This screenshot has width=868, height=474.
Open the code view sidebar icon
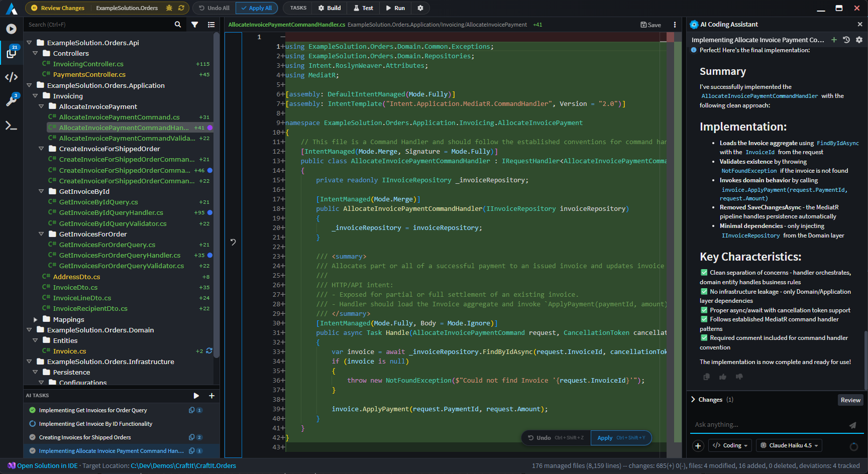coord(11,77)
